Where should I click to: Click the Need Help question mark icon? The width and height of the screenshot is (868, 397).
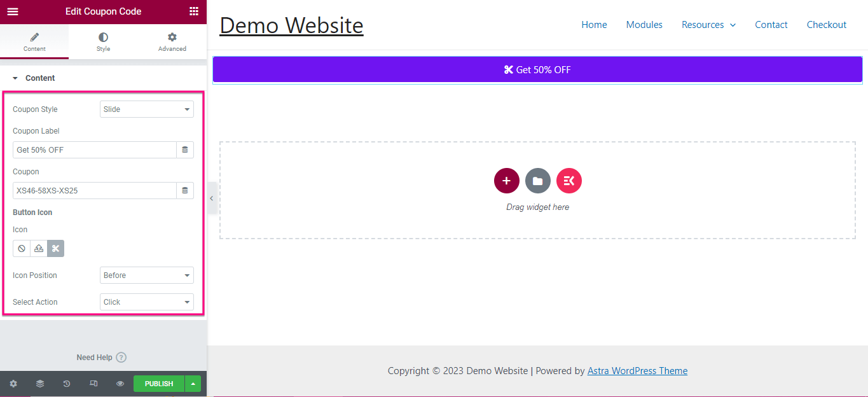[121, 358]
